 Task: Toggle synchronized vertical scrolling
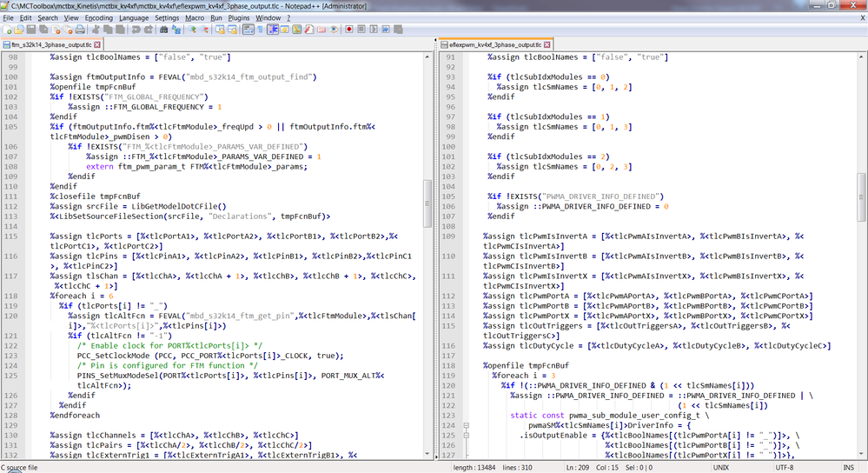pyautogui.click(x=220, y=29)
